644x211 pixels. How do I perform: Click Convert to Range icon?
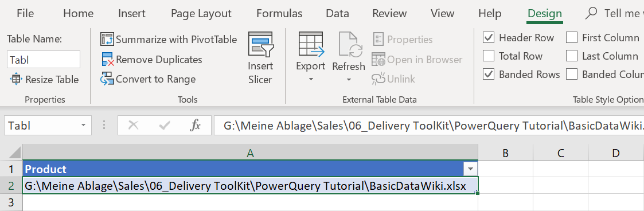pos(107,79)
